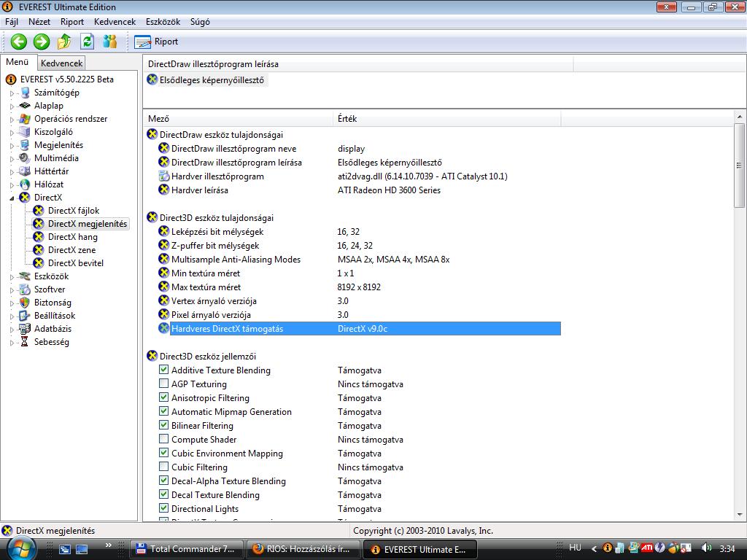Image resolution: width=747 pixels, height=560 pixels.
Task: Click the green Forward arrow toolbar icon
Action: (x=42, y=42)
